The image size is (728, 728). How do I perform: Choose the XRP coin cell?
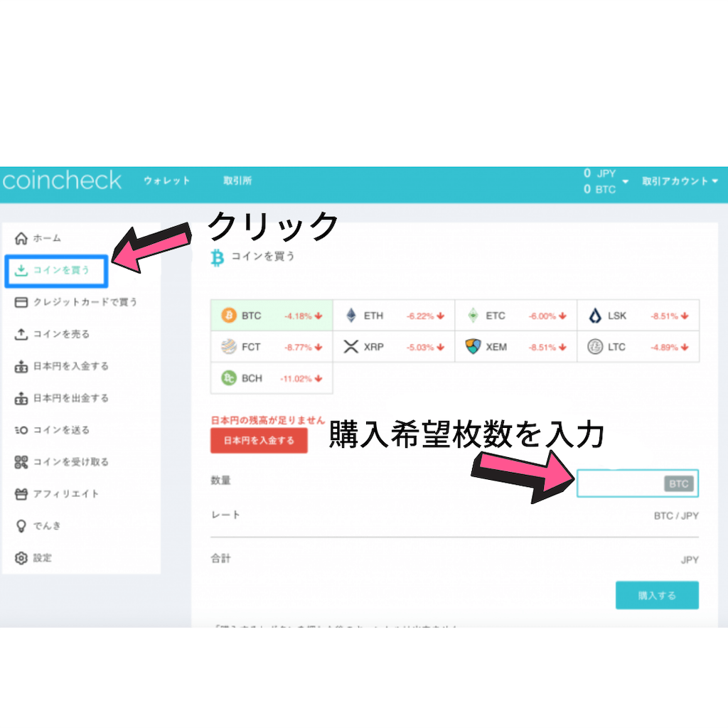pyautogui.click(x=394, y=346)
